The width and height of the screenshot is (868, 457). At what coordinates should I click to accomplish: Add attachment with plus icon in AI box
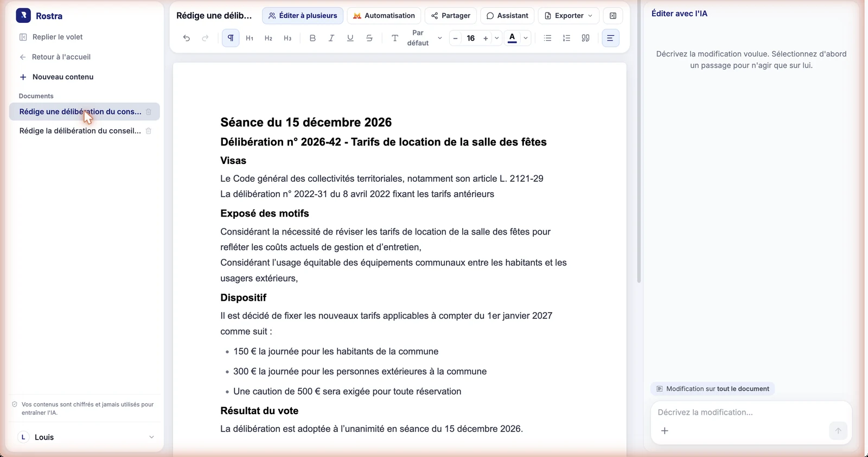[x=665, y=431]
